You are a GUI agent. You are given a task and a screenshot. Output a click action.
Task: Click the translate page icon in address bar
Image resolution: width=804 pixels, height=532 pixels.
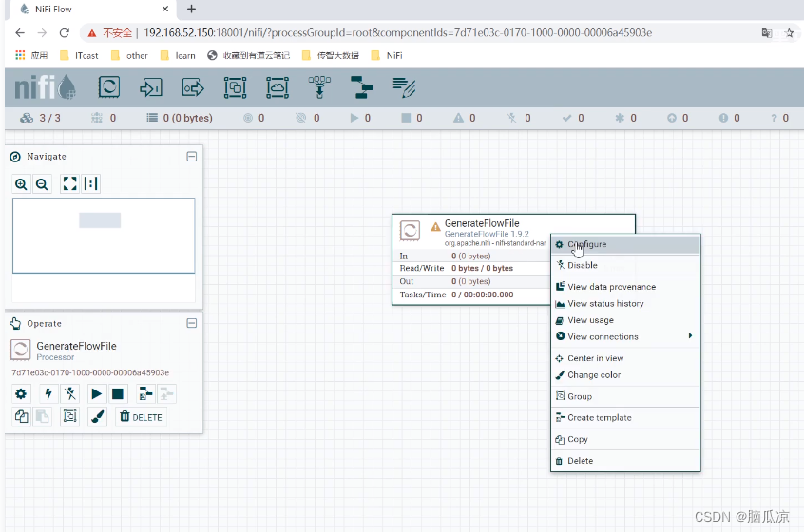click(x=767, y=33)
